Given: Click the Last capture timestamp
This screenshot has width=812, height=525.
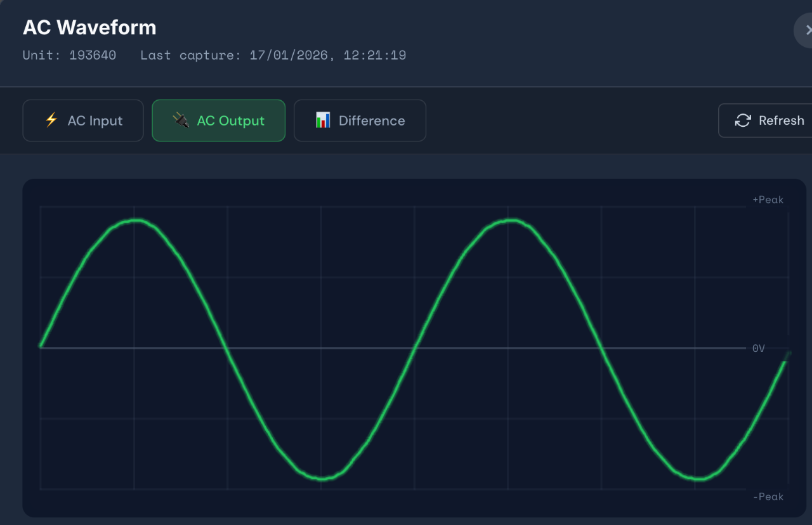Looking at the screenshot, I should tap(273, 55).
